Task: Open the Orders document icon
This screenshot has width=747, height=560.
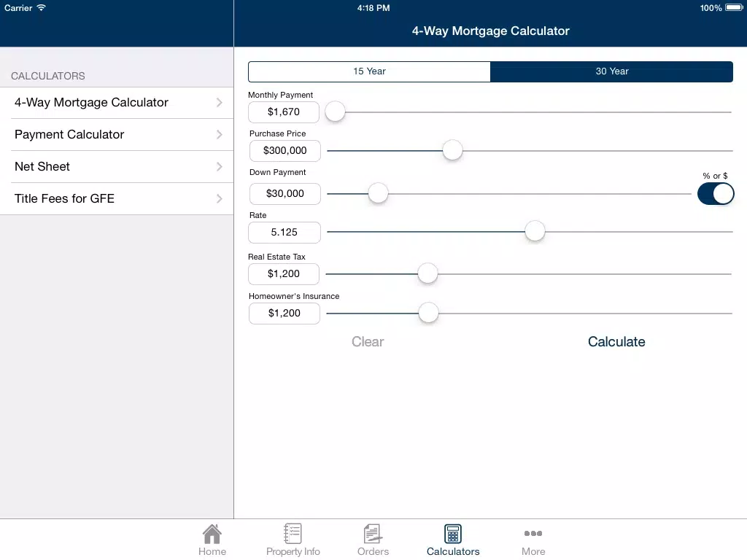Action: (x=373, y=534)
